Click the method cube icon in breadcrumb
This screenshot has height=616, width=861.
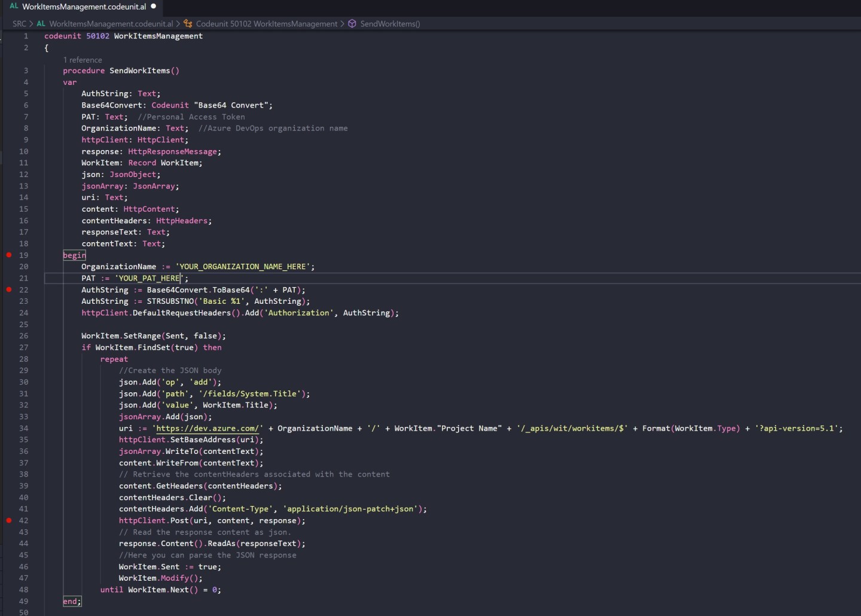[352, 24]
